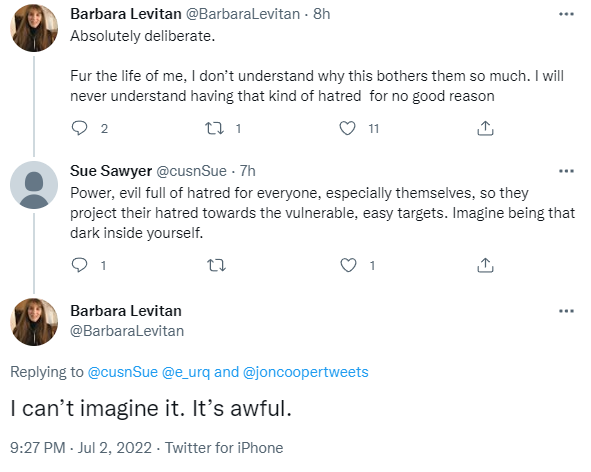Share Sue Sawyer's tweet
This screenshot has width=591, height=472.
coord(485,265)
